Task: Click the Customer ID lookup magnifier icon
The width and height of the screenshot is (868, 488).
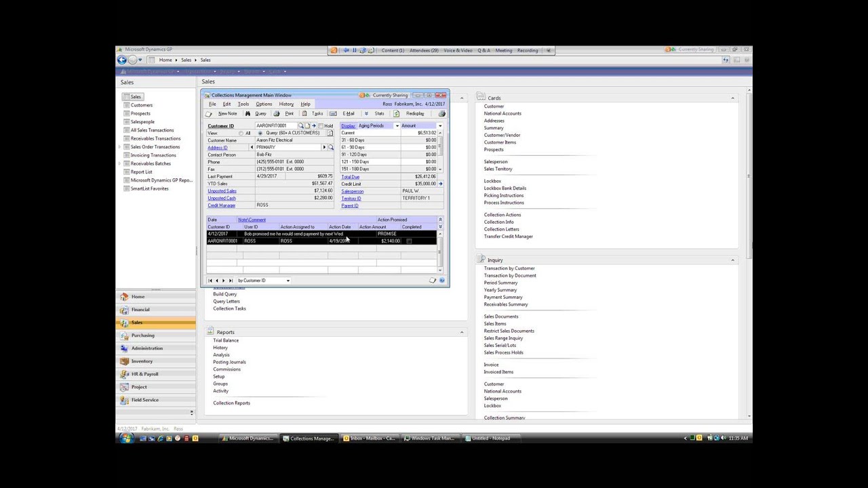Action: 300,126
